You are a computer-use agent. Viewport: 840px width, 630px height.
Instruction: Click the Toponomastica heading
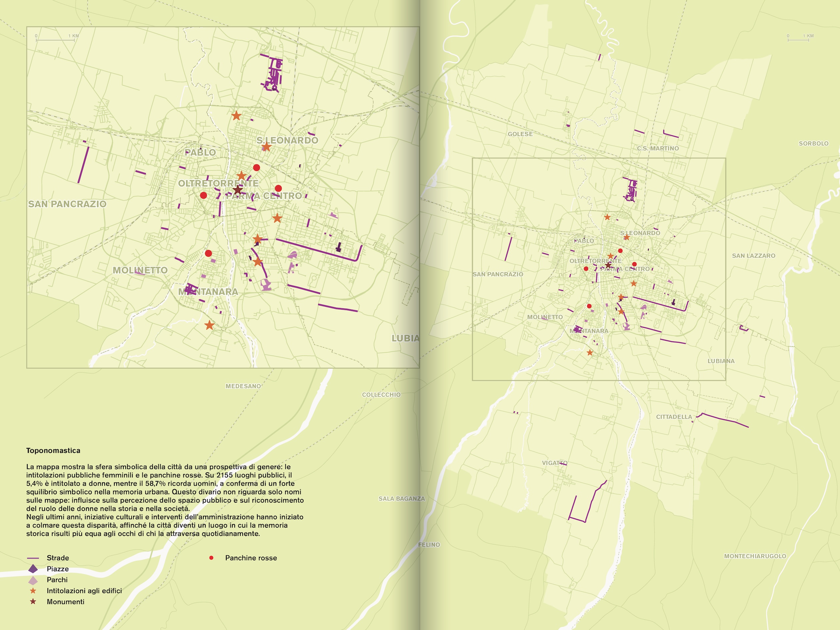tap(53, 450)
